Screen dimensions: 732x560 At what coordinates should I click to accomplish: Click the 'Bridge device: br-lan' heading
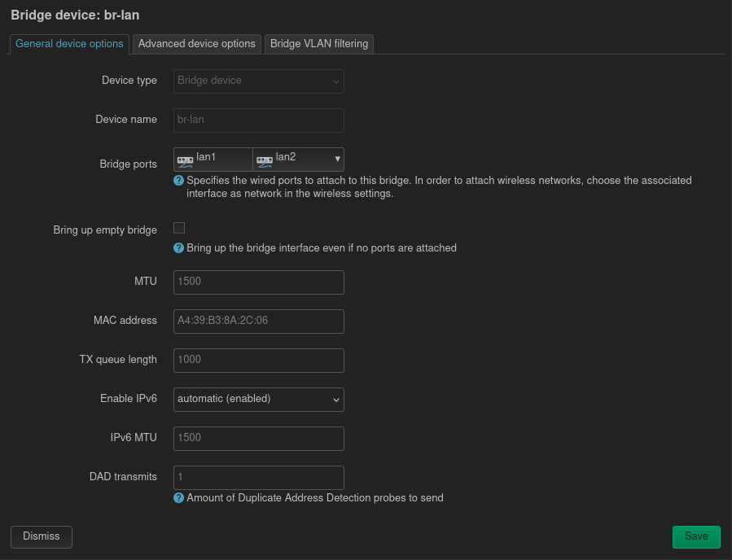click(x=75, y=15)
